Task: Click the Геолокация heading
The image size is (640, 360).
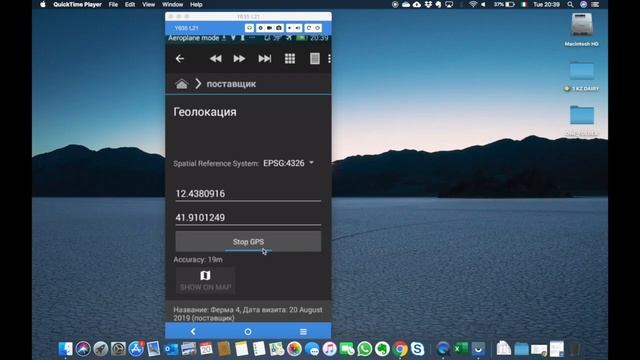Action: (205, 112)
